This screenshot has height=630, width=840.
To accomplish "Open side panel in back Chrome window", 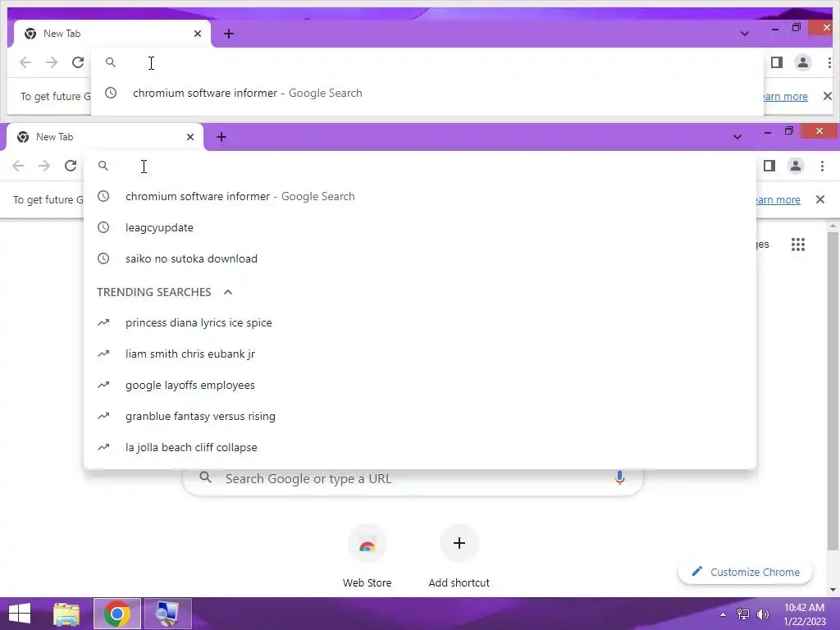I will click(777, 62).
